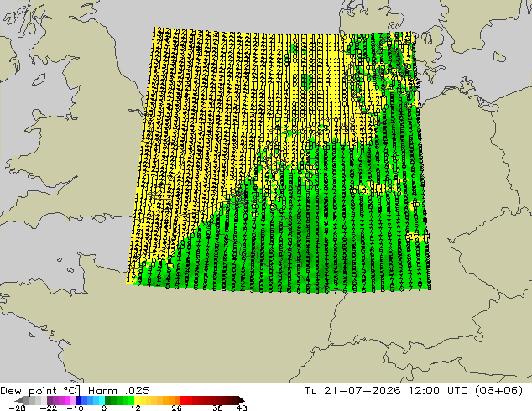This screenshot has width=532, height=411.
Task: Click the grey arrow at legend's left end
Action: coord(19,400)
